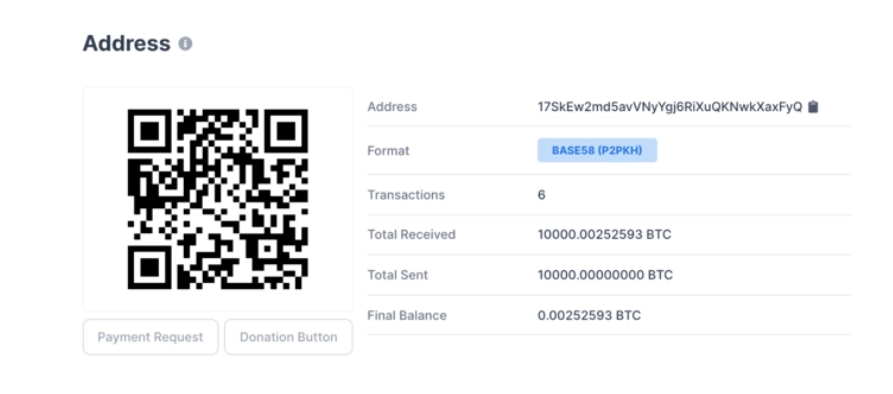
Task: Open the Payment Request button
Action: point(150,337)
